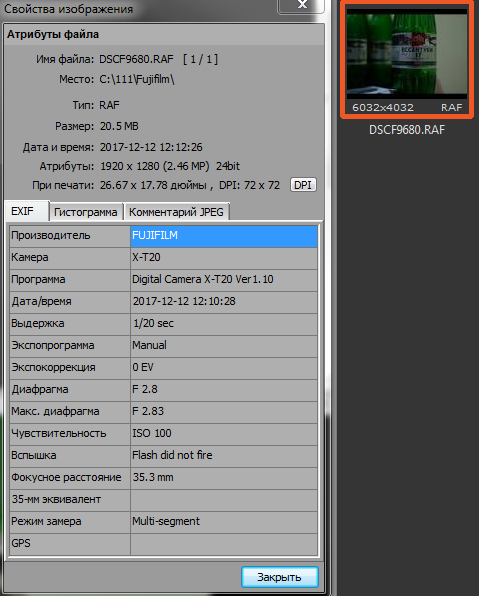Viewport: 479px width, 596px height.
Task: Select the FUJIFILM manufacturer value cell
Action: pyautogui.click(x=224, y=236)
